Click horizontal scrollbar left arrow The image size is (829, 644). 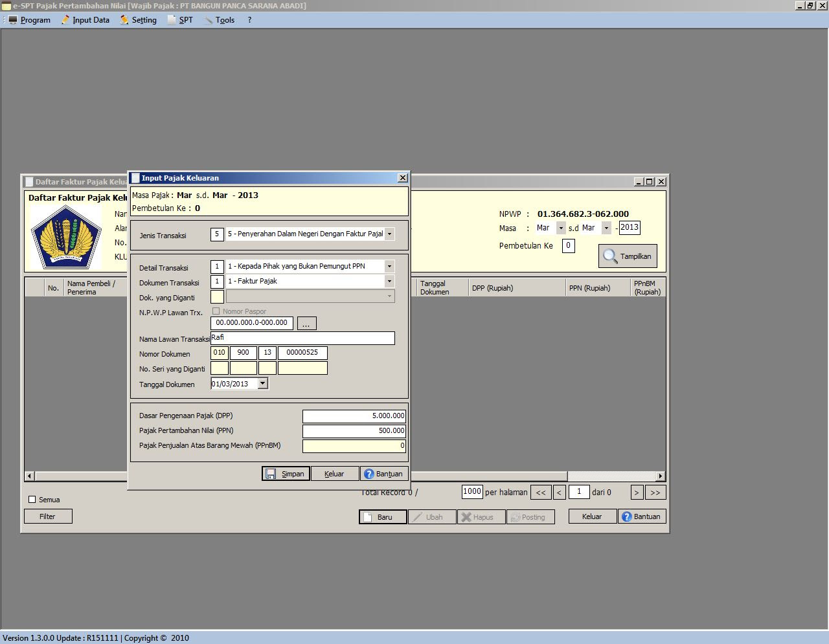click(x=29, y=476)
